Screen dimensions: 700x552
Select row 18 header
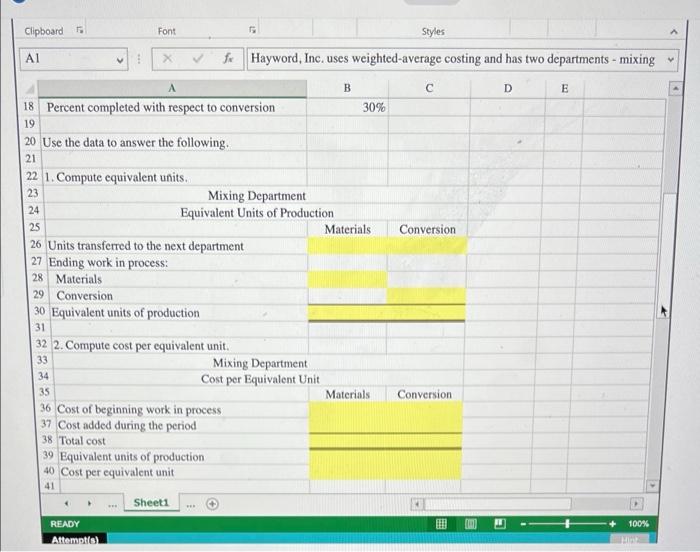tap(29, 106)
